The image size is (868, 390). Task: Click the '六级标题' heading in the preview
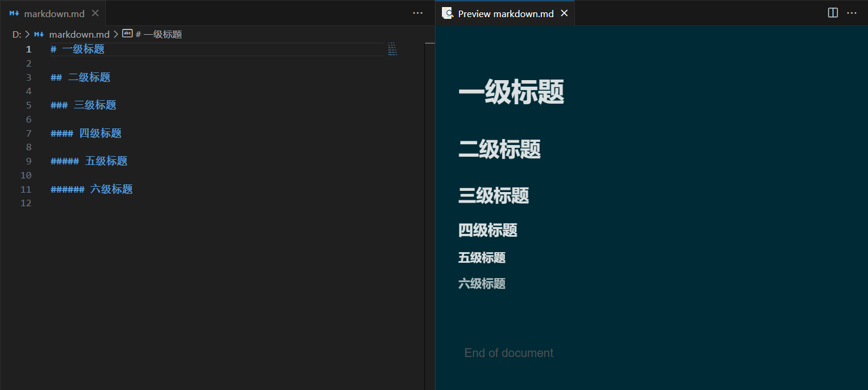481,284
